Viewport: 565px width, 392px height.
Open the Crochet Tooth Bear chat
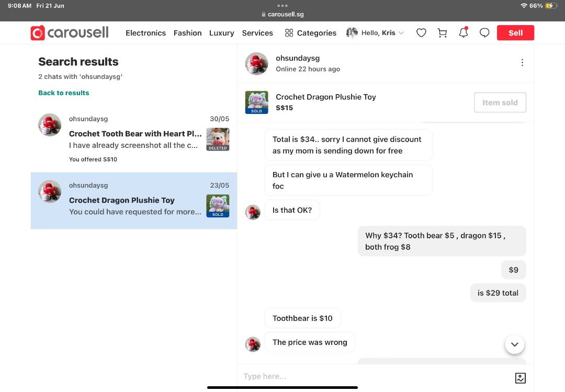[x=134, y=139]
